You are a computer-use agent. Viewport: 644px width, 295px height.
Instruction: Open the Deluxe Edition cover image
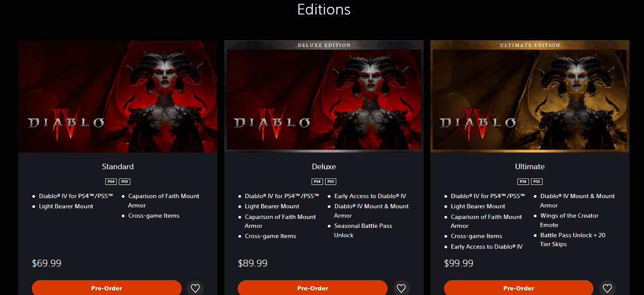coord(324,96)
